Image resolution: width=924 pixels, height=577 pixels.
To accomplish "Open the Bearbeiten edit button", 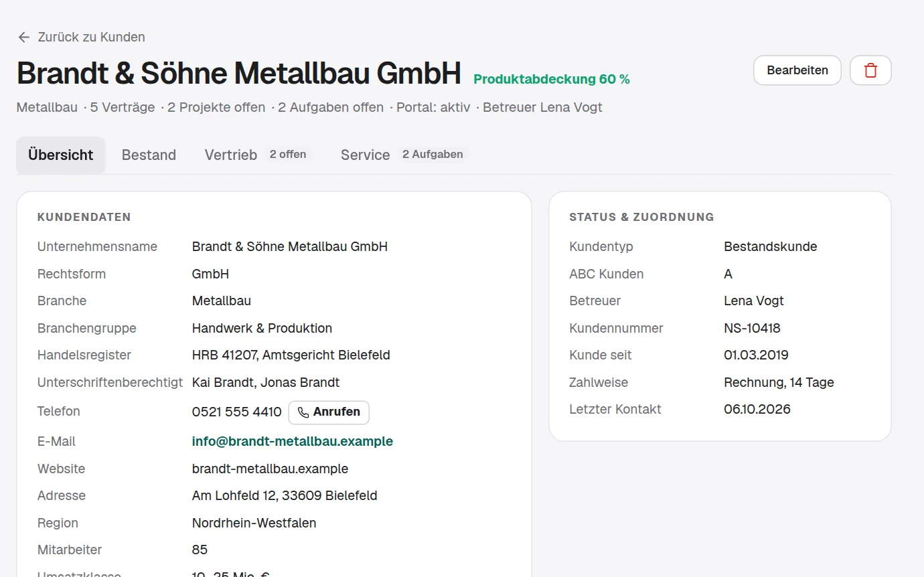I will click(797, 70).
